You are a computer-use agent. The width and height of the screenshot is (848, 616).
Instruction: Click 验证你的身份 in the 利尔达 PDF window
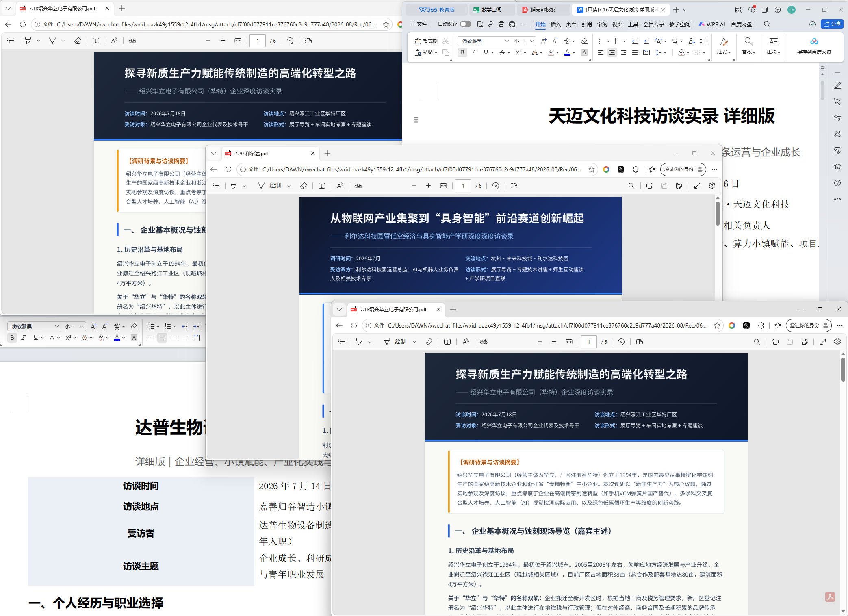tap(683, 169)
